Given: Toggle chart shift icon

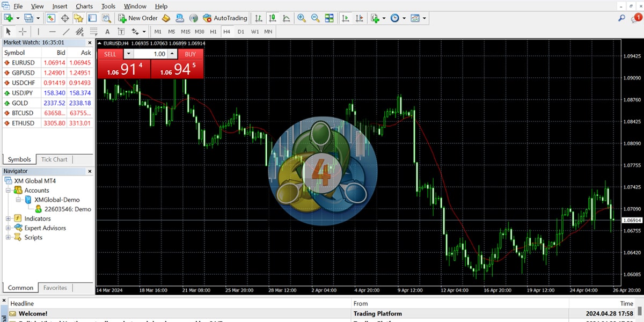Looking at the screenshot, I should [x=359, y=18].
